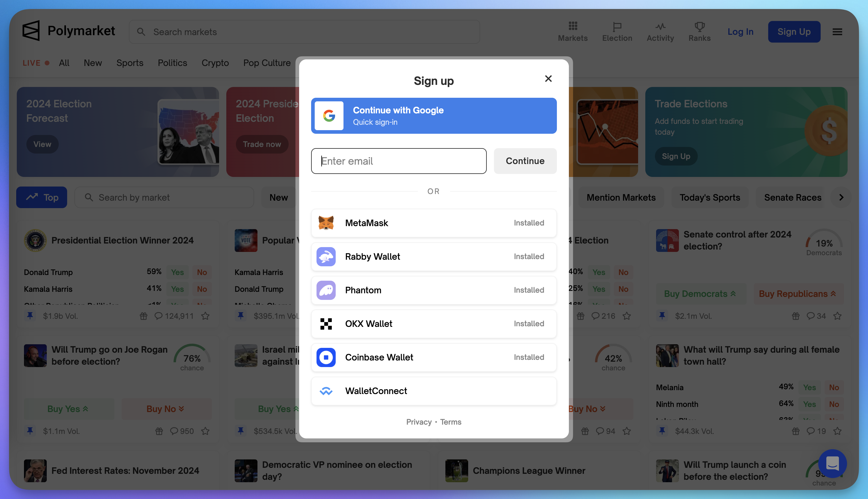
Task: Open Will Trump go on Joe Rogan thumbnail
Action: (x=35, y=355)
